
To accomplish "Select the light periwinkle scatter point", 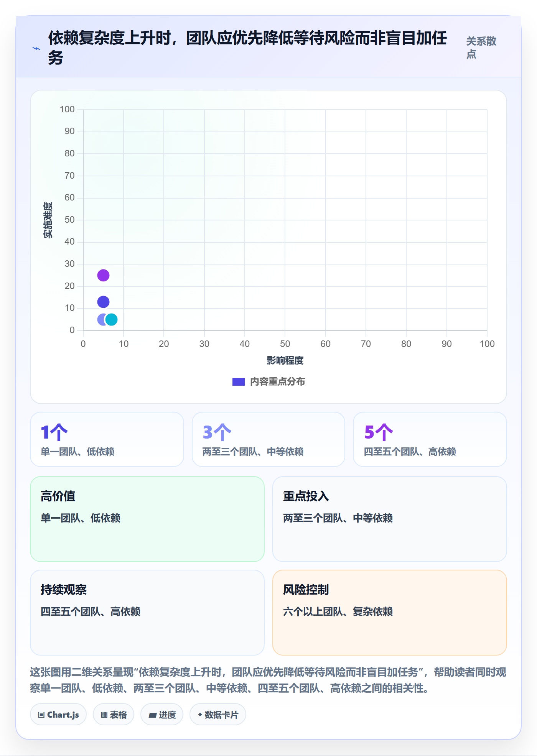I will pyautogui.click(x=101, y=319).
